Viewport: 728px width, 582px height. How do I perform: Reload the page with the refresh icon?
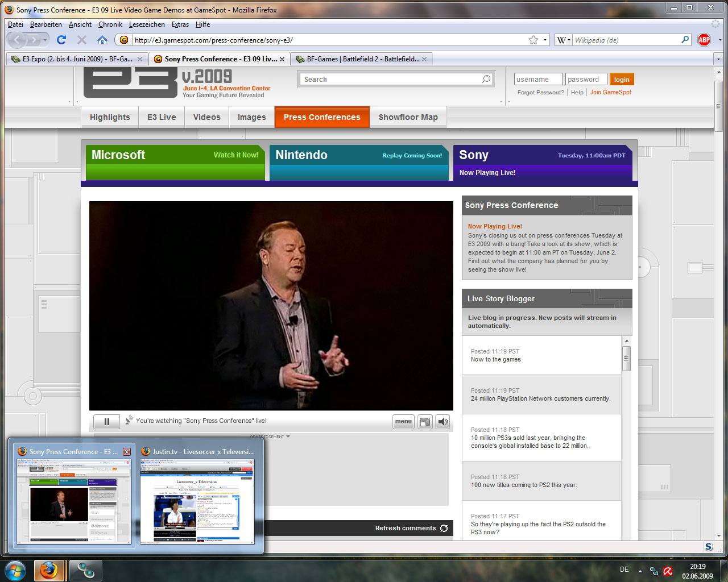(x=61, y=40)
